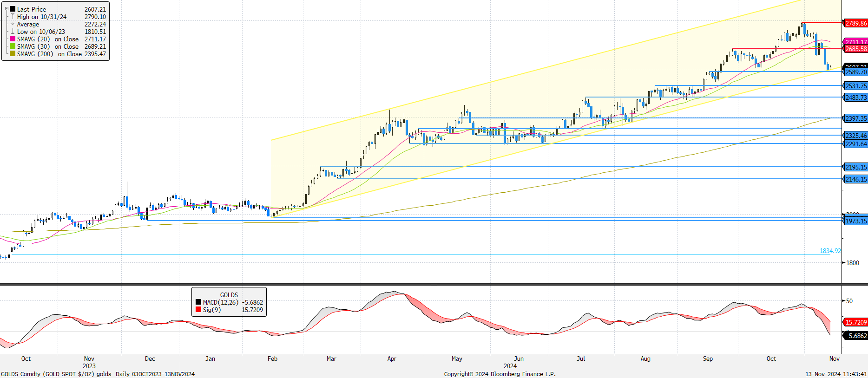Click the Average value 2272.24
Image resolution: width=868 pixels, height=378 pixels.
pyautogui.click(x=95, y=24)
